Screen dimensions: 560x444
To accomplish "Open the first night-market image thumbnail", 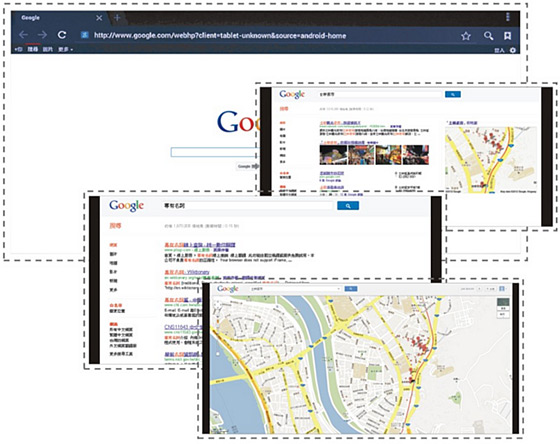I will pos(333,154).
